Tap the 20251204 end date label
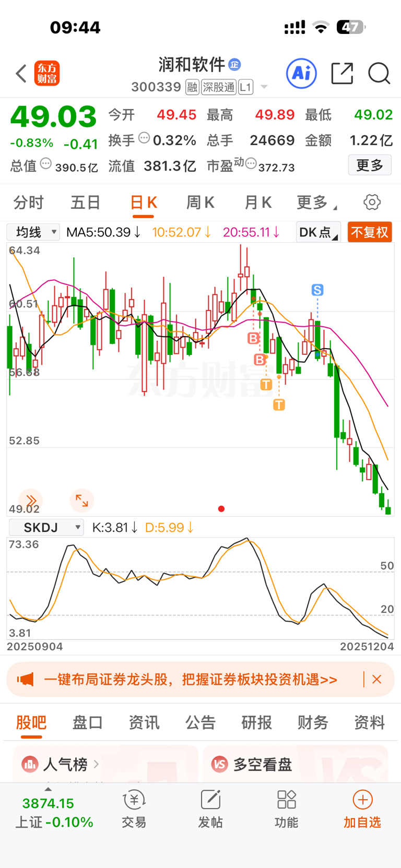 [367, 646]
